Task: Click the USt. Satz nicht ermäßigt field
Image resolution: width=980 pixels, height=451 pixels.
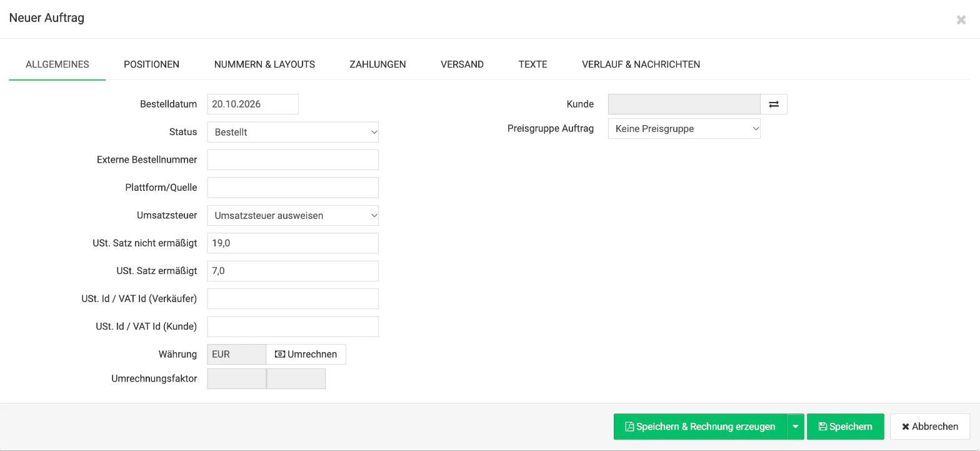Action: tap(293, 243)
